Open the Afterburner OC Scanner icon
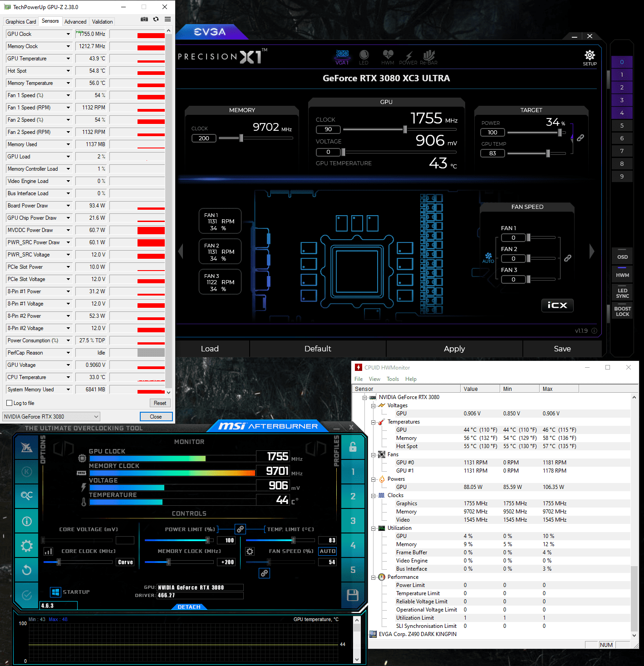 [27, 496]
